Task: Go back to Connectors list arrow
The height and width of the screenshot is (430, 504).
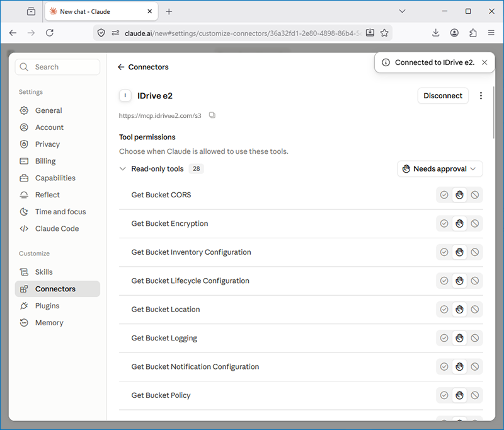Action: [121, 67]
